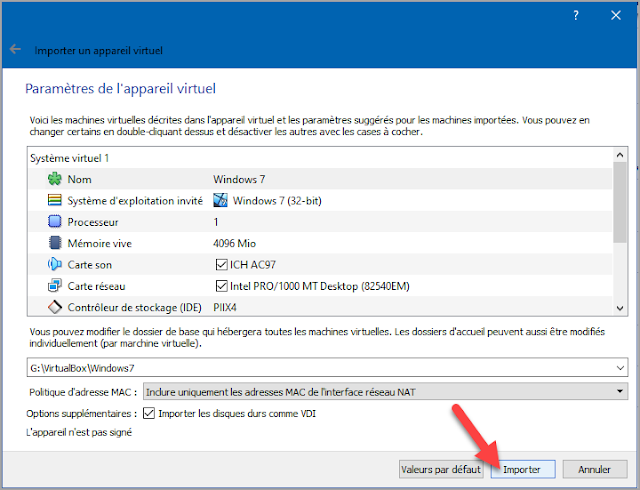This screenshot has width=640, height=490.
Task: Click the Système d'exploitation invité label
Action: point(135,200)
